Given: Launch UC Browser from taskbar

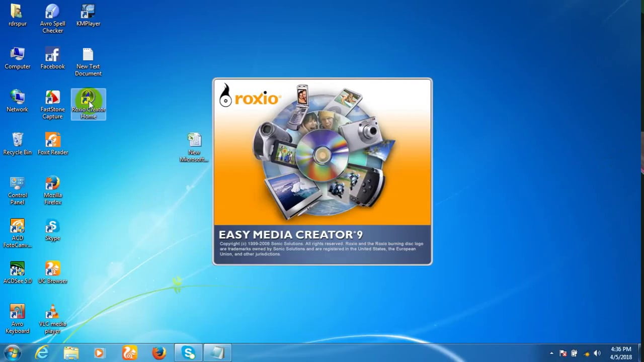Looking at the screenshot, I should 129,353.
